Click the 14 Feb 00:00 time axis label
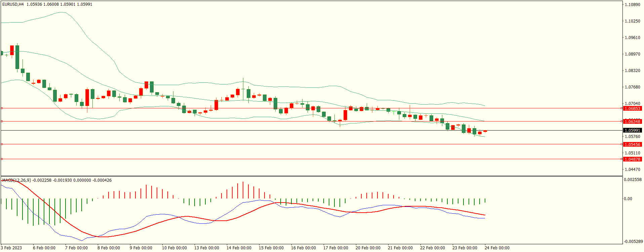The image size is (644, 252). [x=239, y=248]
